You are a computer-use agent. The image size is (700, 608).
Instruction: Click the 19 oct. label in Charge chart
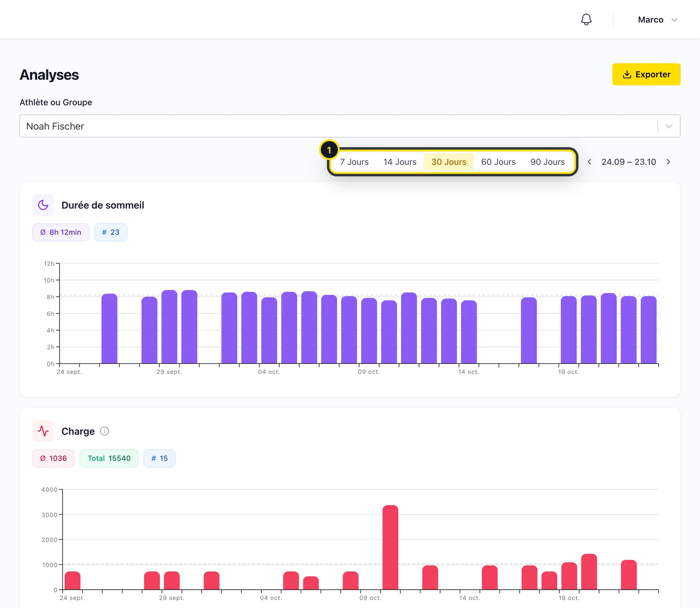coord(569,598)
